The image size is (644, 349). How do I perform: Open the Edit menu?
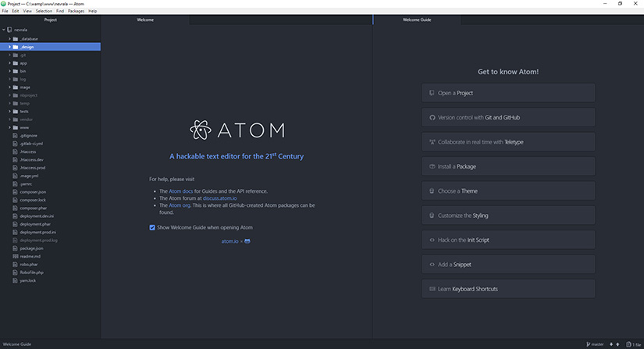pyautogui.click(x=15, y=11)
